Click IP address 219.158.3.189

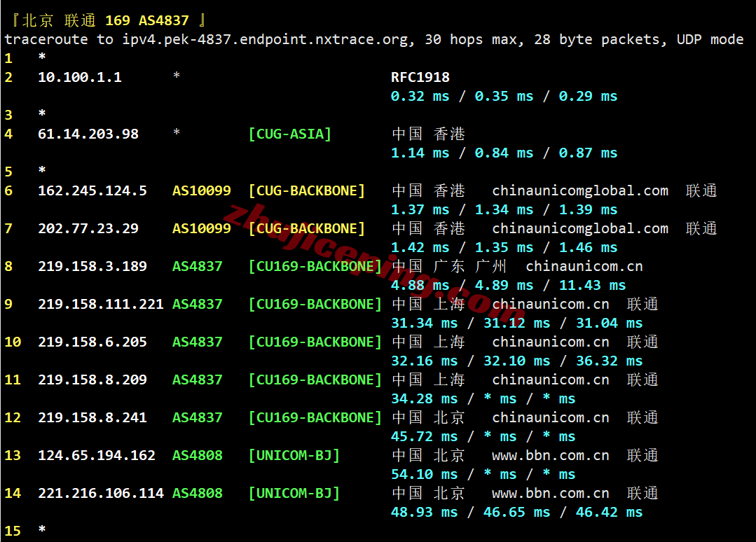(x=92, y=266)
